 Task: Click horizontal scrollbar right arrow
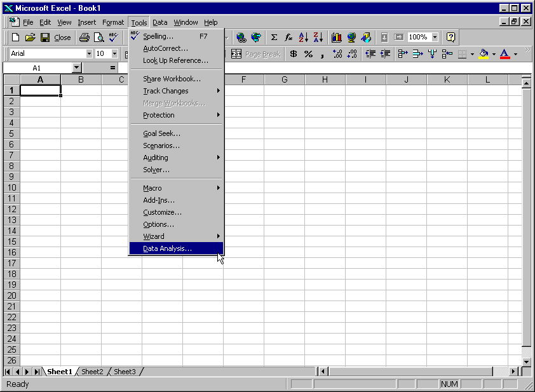click(x=513, y=371)
